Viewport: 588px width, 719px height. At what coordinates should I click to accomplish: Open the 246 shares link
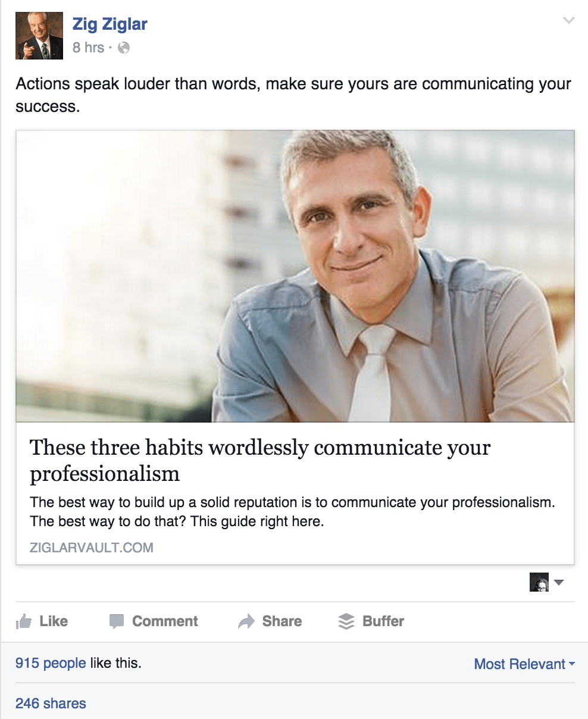coord(51,704)
